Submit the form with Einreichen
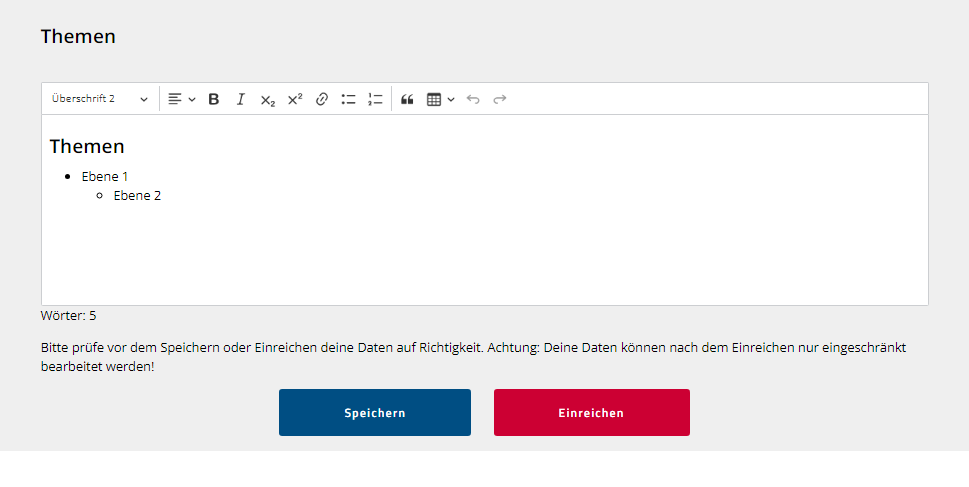This screenshot has height=487, width=969. pyautogui.click(x=591, y=412)
